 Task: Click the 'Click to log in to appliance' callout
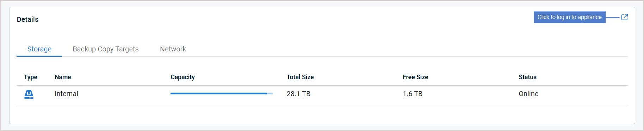570,17
